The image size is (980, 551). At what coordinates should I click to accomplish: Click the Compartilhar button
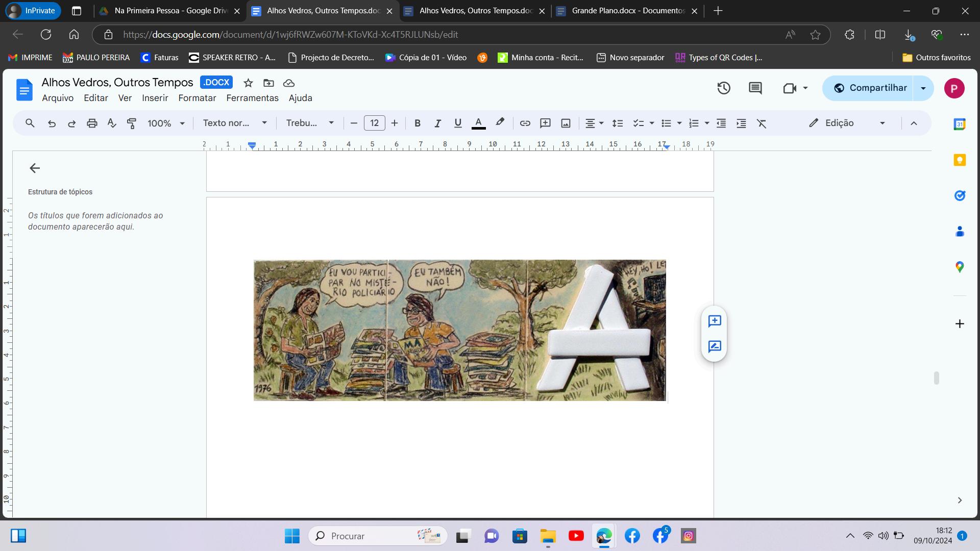click(870, 88)
